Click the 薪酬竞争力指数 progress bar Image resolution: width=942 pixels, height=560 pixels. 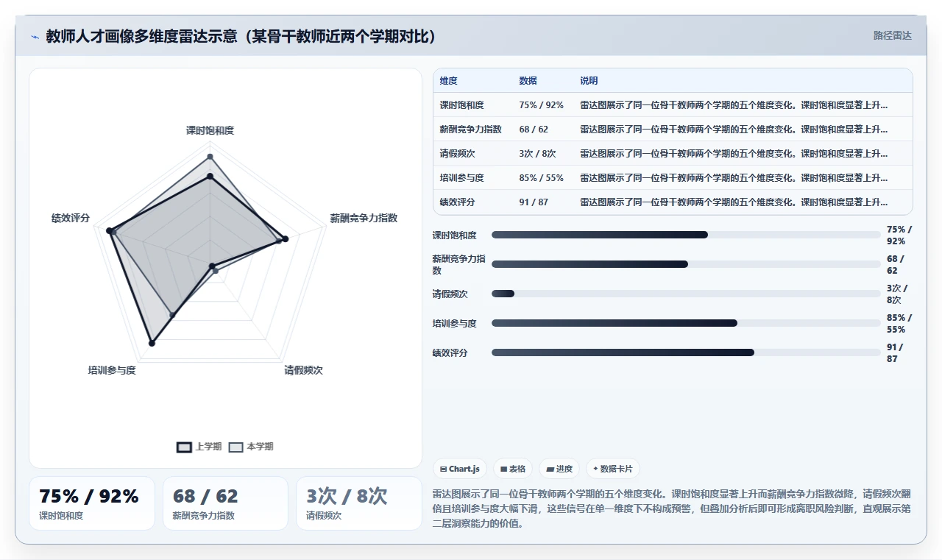coord(686,264)
